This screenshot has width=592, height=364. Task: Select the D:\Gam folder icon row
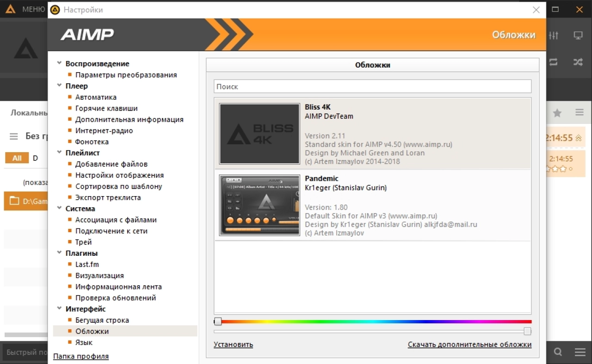click(x=26, y=201)
